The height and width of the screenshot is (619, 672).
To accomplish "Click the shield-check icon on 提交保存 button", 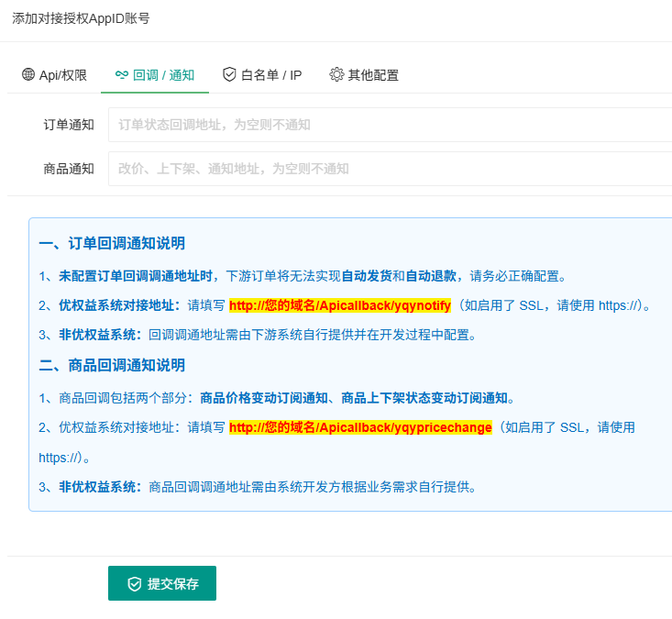I will [x=134, y=584].
